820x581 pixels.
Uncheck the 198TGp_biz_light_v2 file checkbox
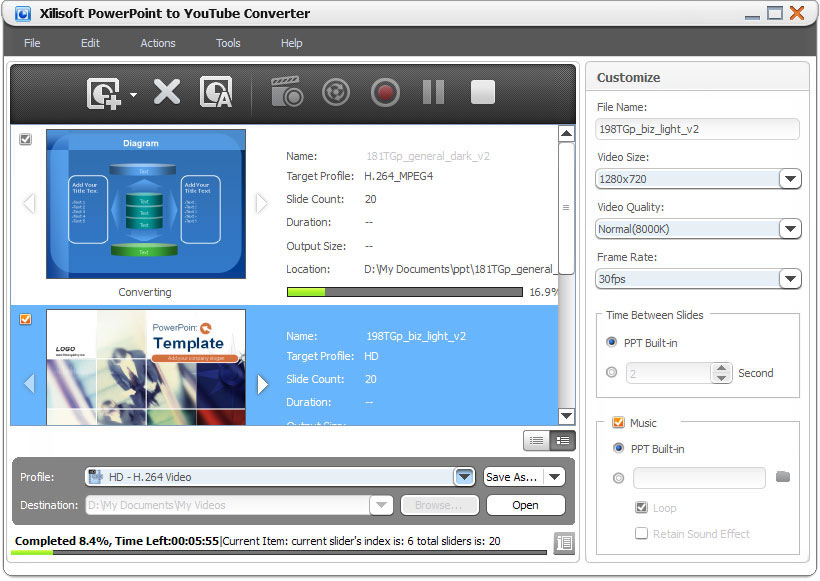[26, 319]
